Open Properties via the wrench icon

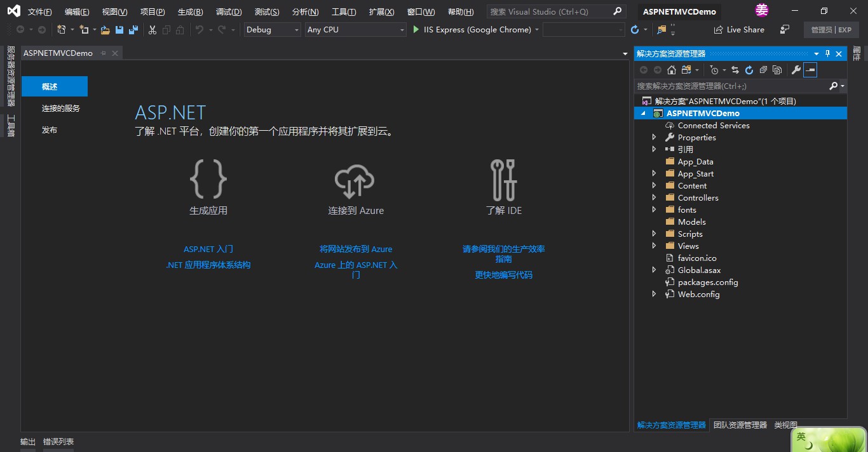pos(796,70)
